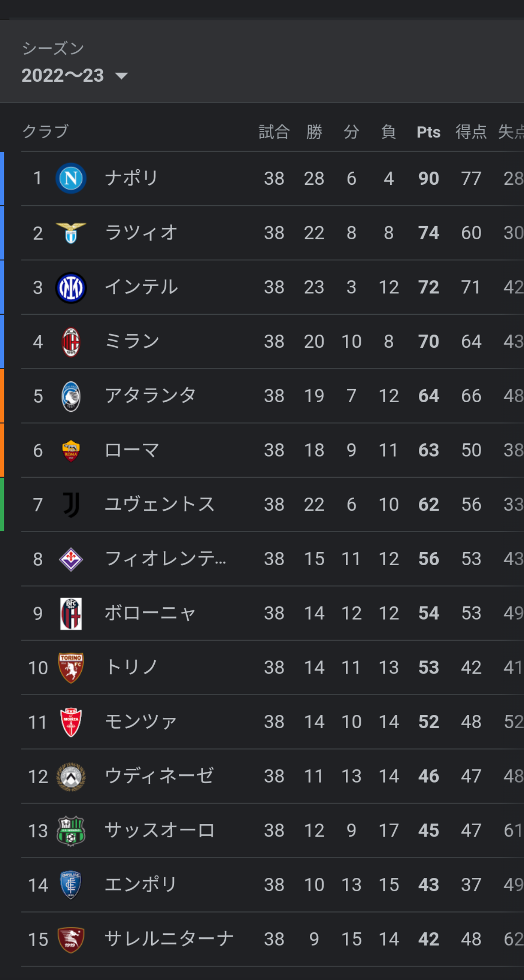Click the Torino bull crest icon
Viewport: 524px width, 980px height.
coord(71,668)
